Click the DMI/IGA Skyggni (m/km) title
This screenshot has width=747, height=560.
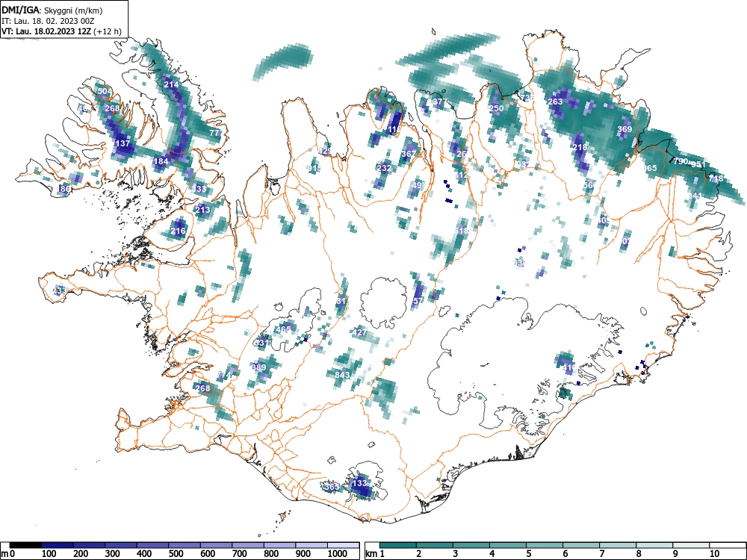pos(52,10)
